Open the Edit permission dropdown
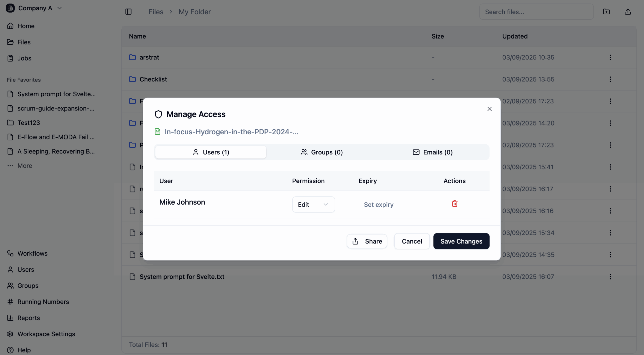This screenshot has height=355, width=644. click(313, 205)
